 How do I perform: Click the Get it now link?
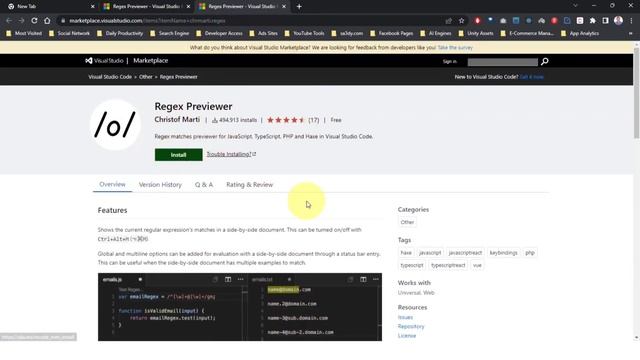531,77
